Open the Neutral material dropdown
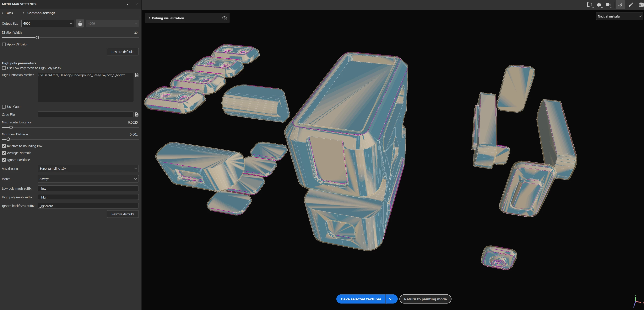 [619, 17]
